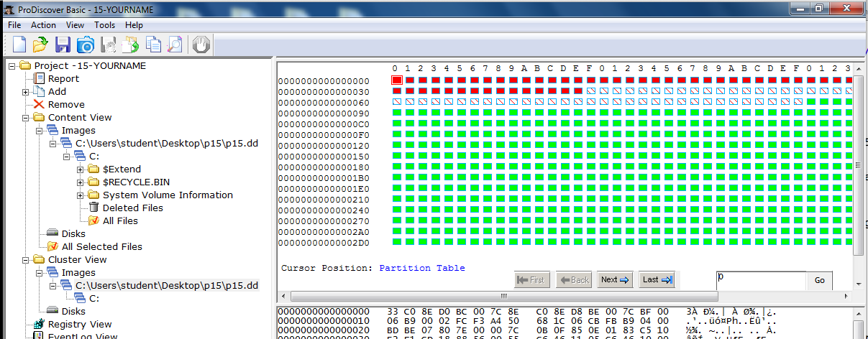
Task: Select the Report tree node icon
Action: click(x=40, y=78)
